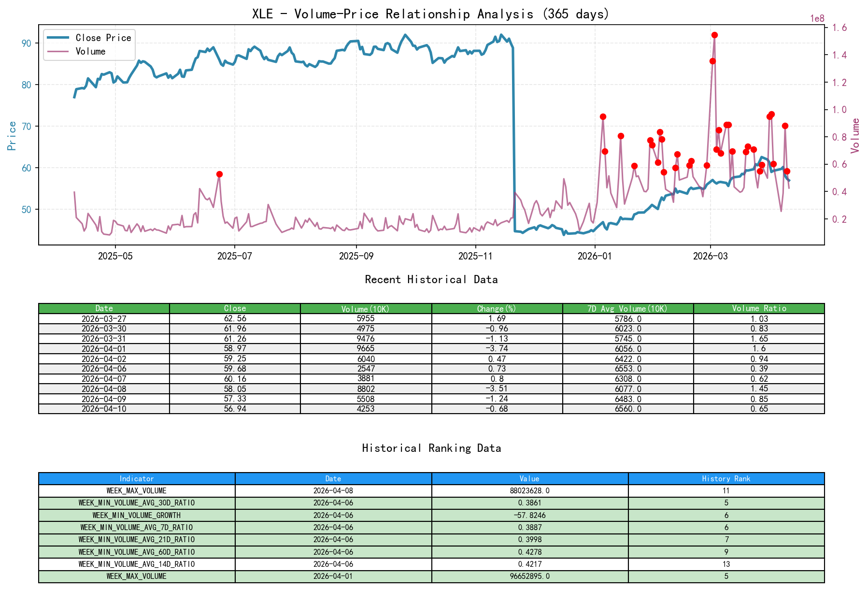
Task: Click the close value '58.97'
Action: 235,349
